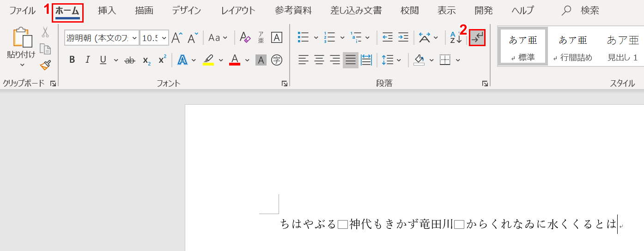Toggle Italic formatting
The height and width of the screenshot is (251, 644).
(x=87, y=60)
